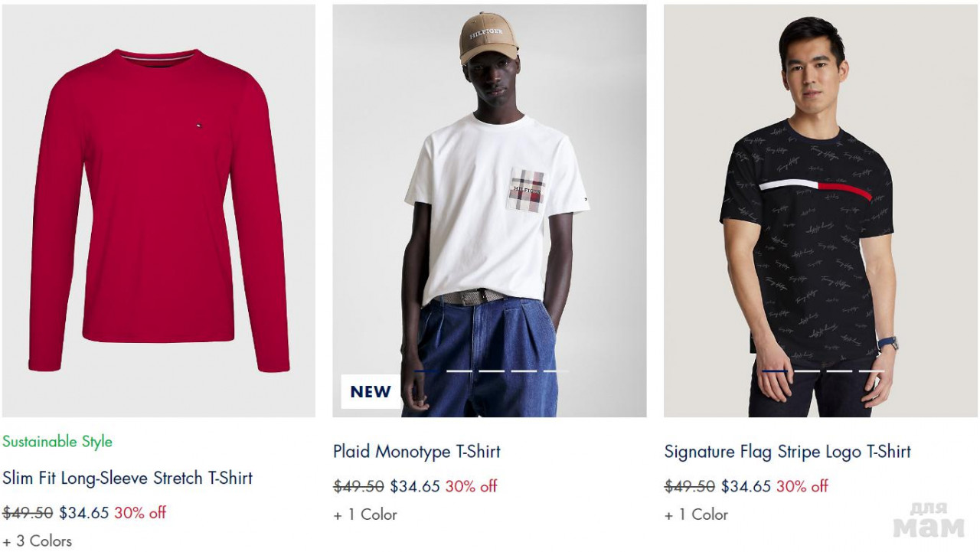Select first active image indicator on Signature Flag shirt
Viewport: 980px width, 552px height.
click(x=775, y=371)
